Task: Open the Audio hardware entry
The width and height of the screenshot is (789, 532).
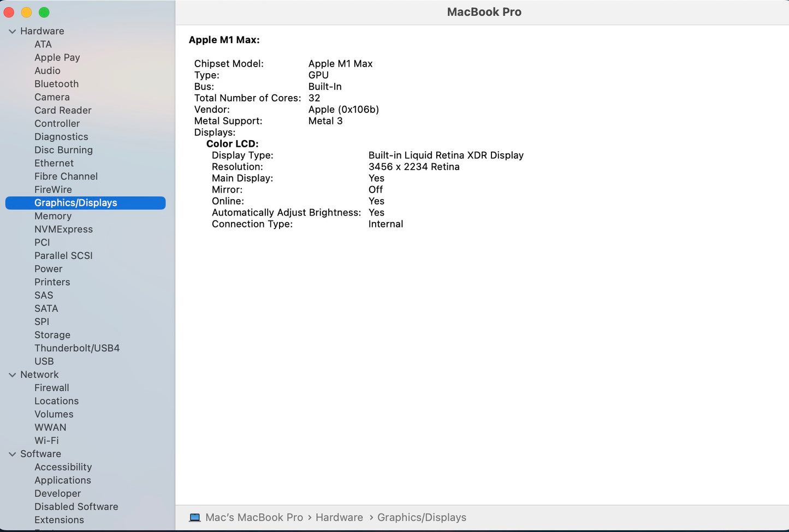Action: click(x=48, y=70)
